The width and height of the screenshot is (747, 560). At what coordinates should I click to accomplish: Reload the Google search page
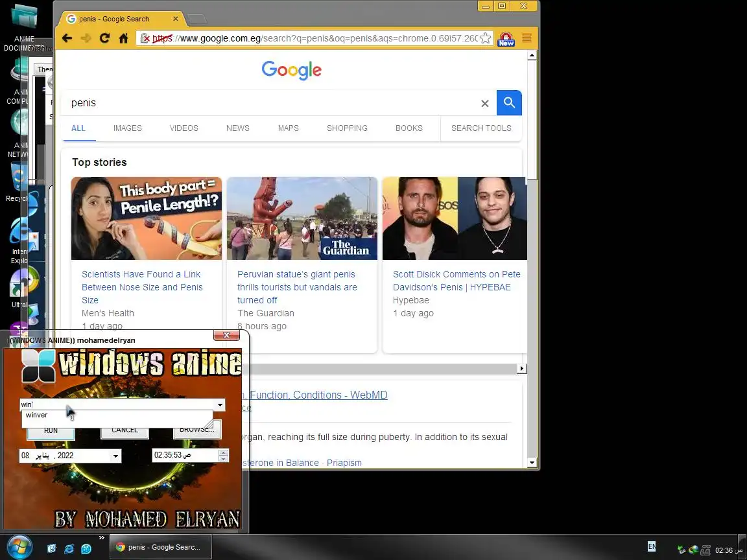[x=104, y=38]
